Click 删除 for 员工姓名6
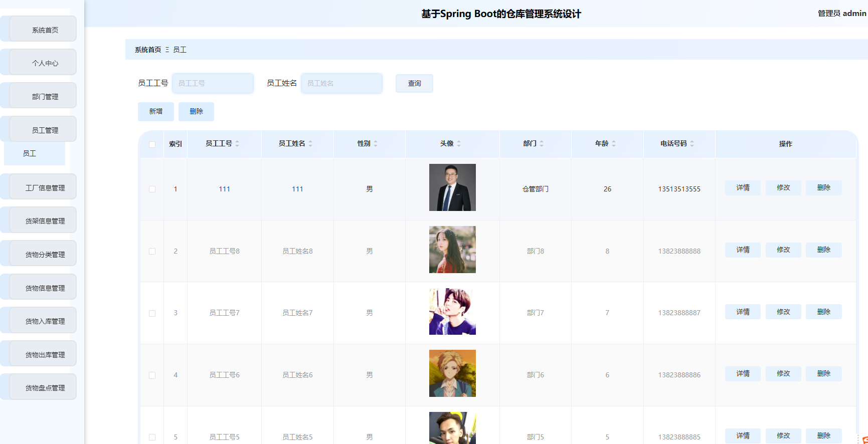868x444 pixels. coord(823,373)
